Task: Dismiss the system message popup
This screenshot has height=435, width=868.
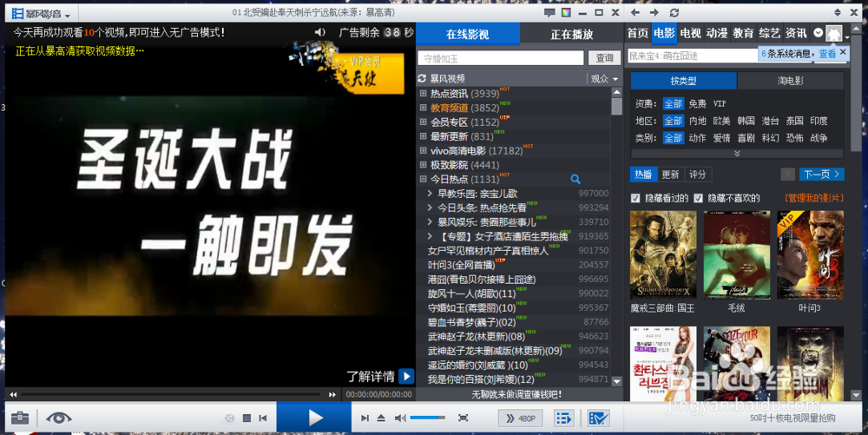Action: tap(843, 52)
